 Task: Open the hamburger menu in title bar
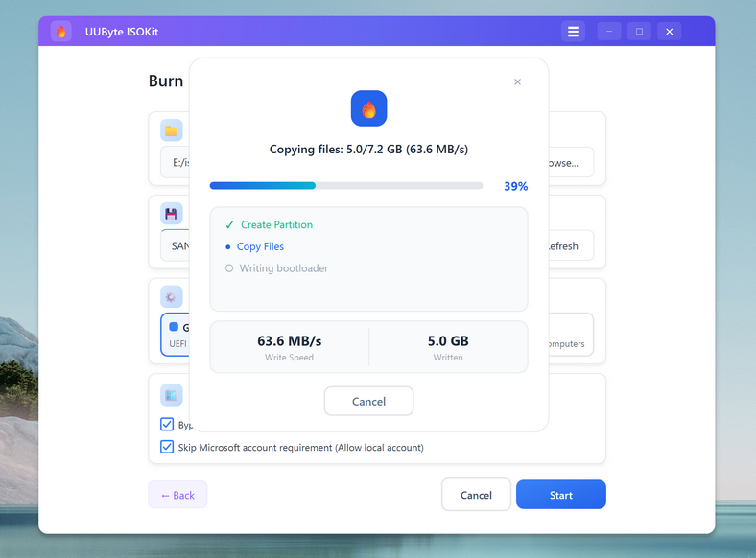point(573,32)
